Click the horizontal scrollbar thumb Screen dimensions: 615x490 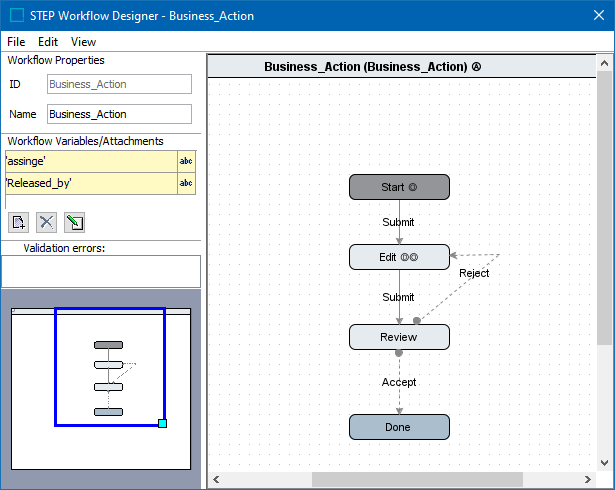(417, 479)
